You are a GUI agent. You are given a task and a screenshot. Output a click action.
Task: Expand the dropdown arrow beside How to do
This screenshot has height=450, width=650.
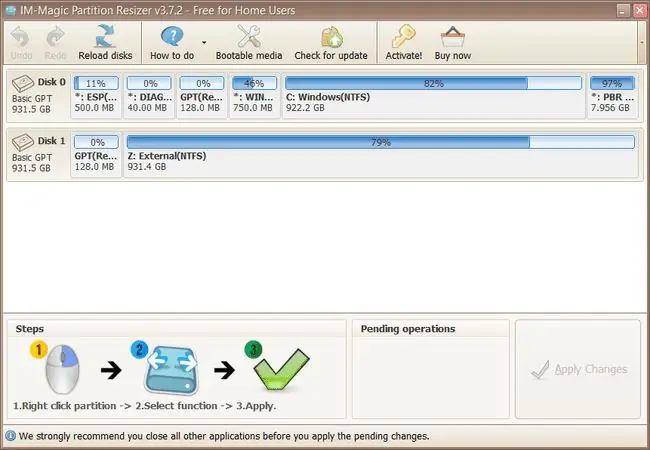click(x=204, y=42)
